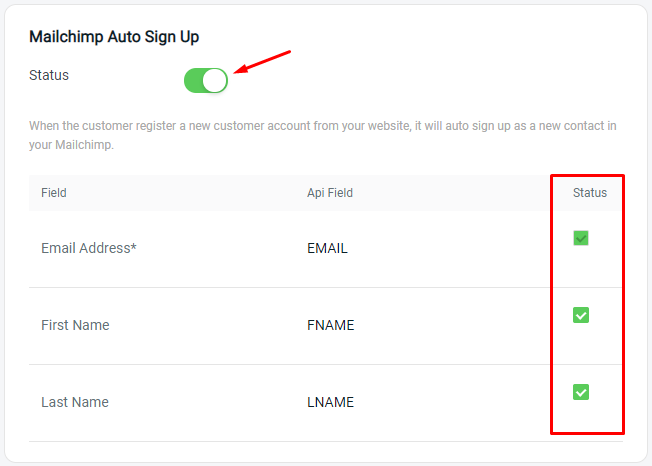Screen dimensions: 652x466
Task: Click the Mailchimp Auto Sign Up heading
Action: (114, 37)
